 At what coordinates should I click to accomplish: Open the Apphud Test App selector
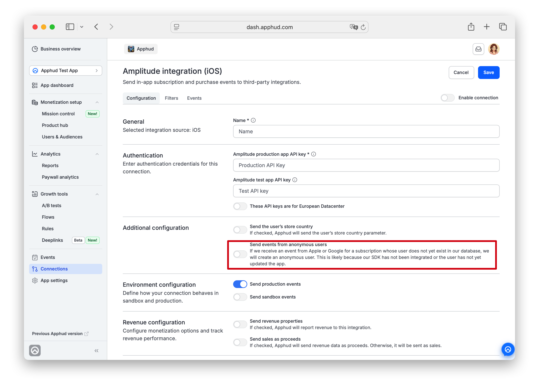(x=66, y=71)
